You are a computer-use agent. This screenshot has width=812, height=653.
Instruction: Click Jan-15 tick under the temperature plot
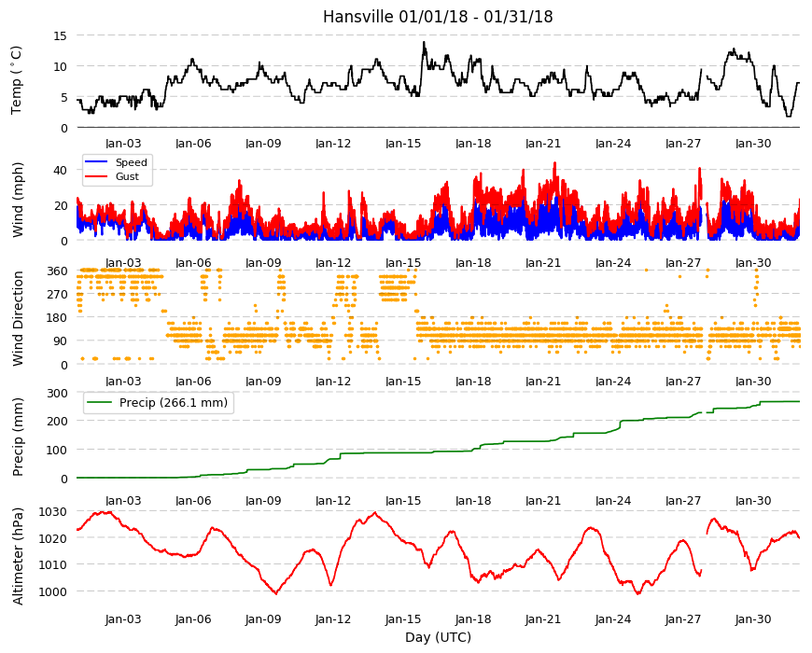click(403, 144)
